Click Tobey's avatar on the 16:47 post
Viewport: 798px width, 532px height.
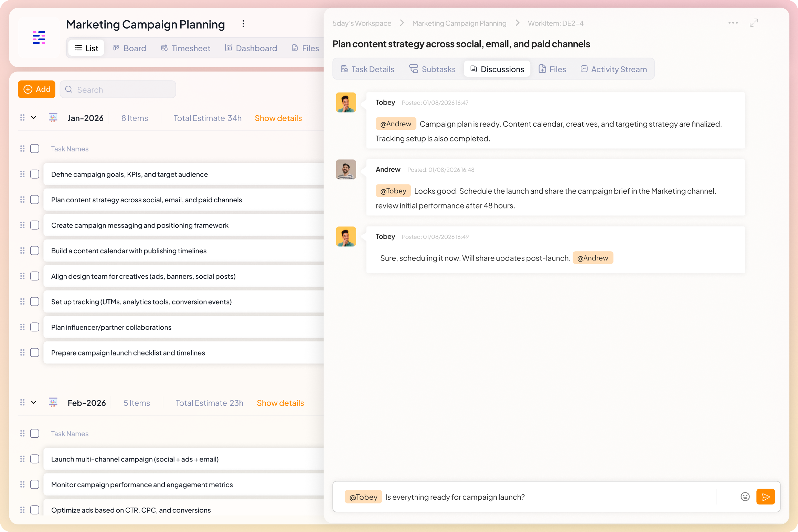click(346, 102)
